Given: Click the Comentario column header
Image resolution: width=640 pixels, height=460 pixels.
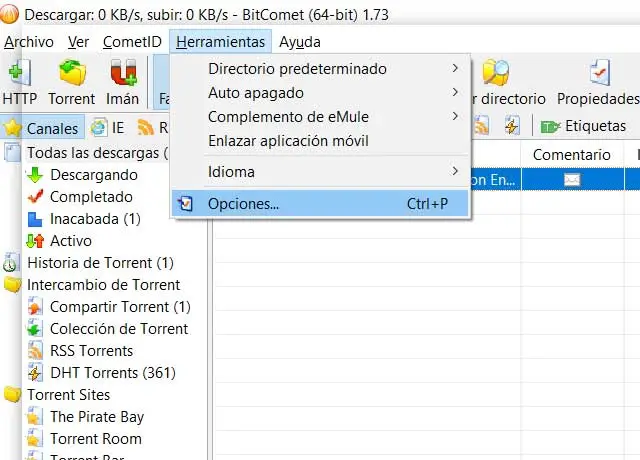Looking at the screenshot, I should (572, 155).
